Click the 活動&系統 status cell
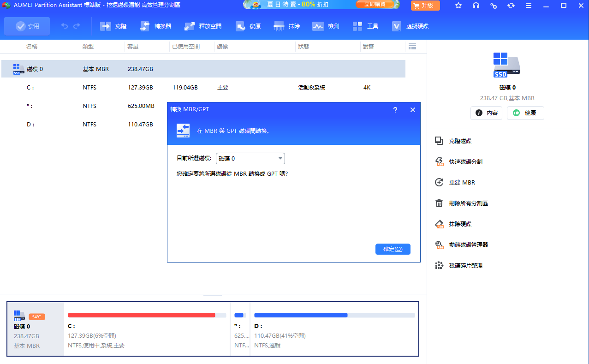The width and height of the screenshot is (589, 364). pyautogui.click(x=312, y=87)
